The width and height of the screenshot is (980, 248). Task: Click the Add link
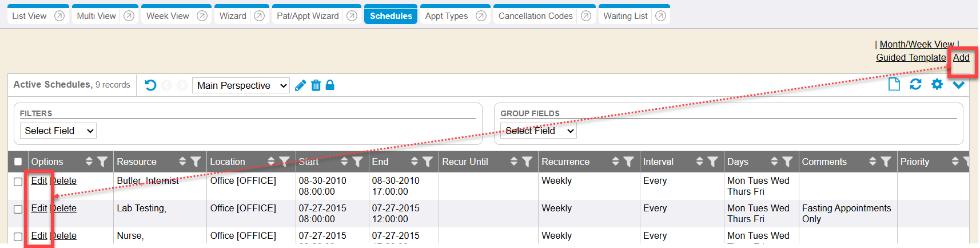(961, 57)
